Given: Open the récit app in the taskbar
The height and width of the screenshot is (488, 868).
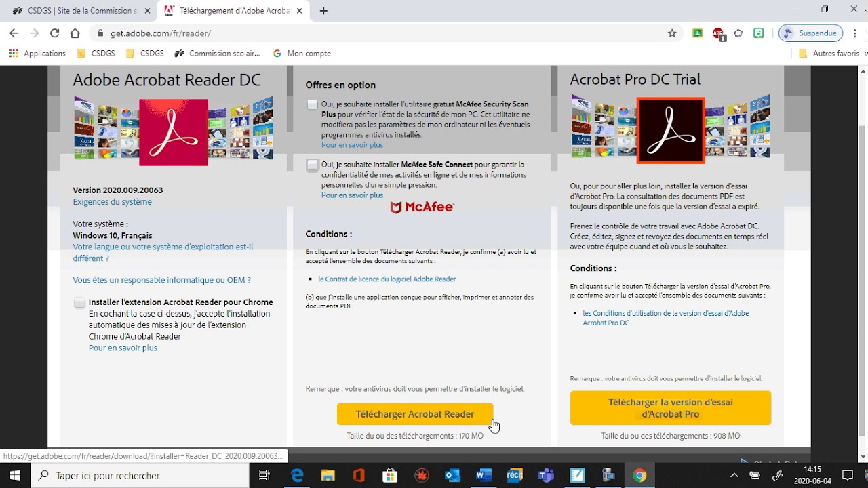Looking at the screenshot, I should [515, 476].
